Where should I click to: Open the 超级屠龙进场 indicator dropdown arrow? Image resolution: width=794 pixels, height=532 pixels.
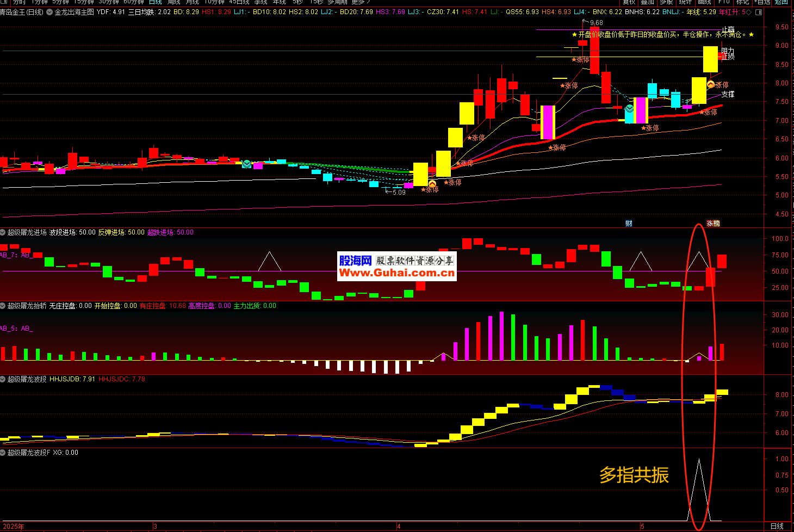click(x=3, y=232)
